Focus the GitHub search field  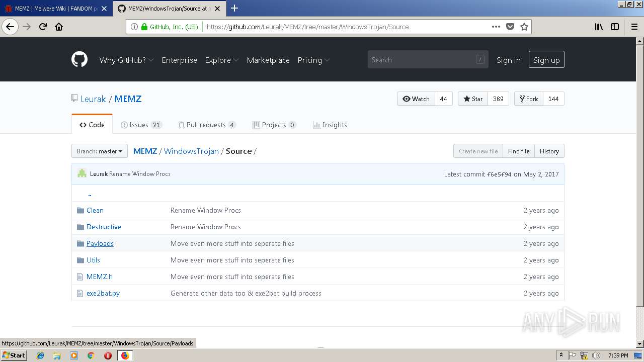pyautogui.click(x=428, y=60)
